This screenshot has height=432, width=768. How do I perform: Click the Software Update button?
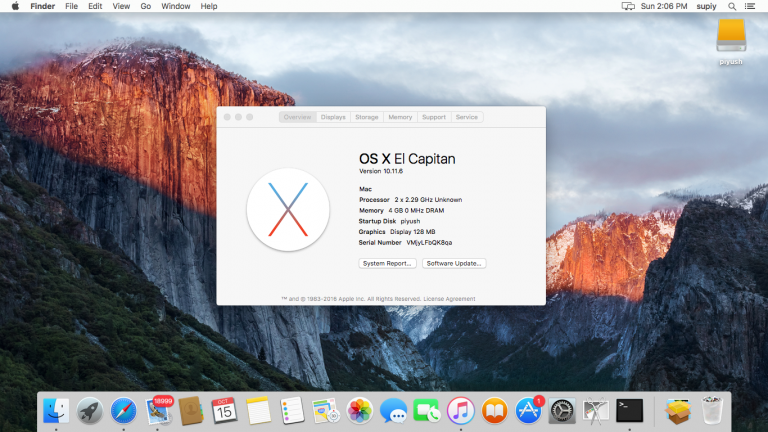(x=454, y=263)
